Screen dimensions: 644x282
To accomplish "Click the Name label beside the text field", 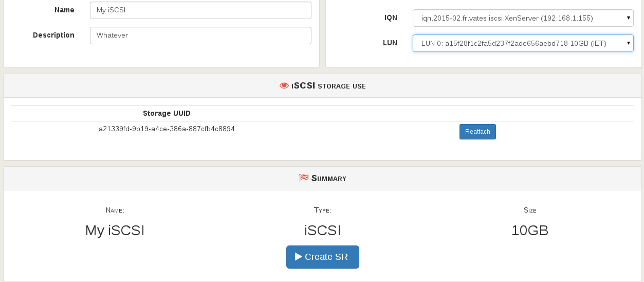I will click(x=64, y=10).
